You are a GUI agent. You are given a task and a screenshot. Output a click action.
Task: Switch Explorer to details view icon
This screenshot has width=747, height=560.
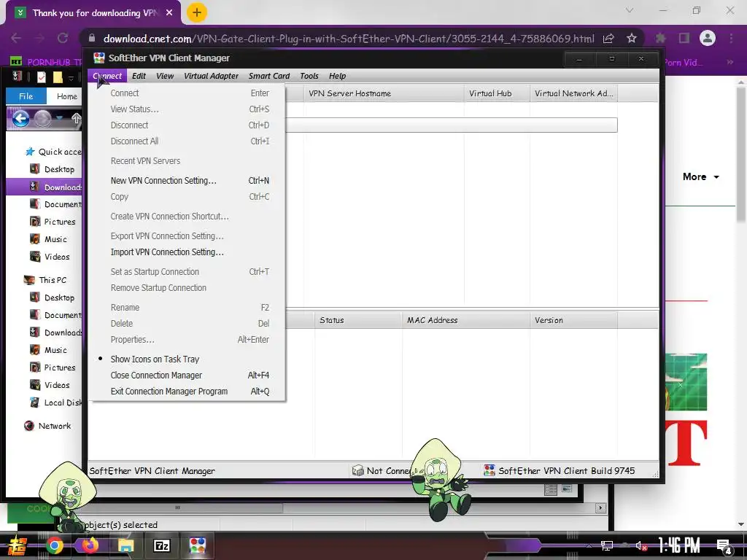[551, 489]
